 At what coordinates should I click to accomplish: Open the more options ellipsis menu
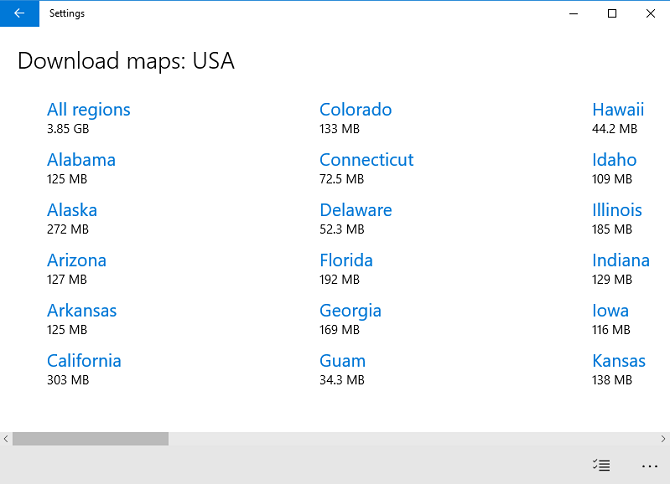click(x=649, y=466)
